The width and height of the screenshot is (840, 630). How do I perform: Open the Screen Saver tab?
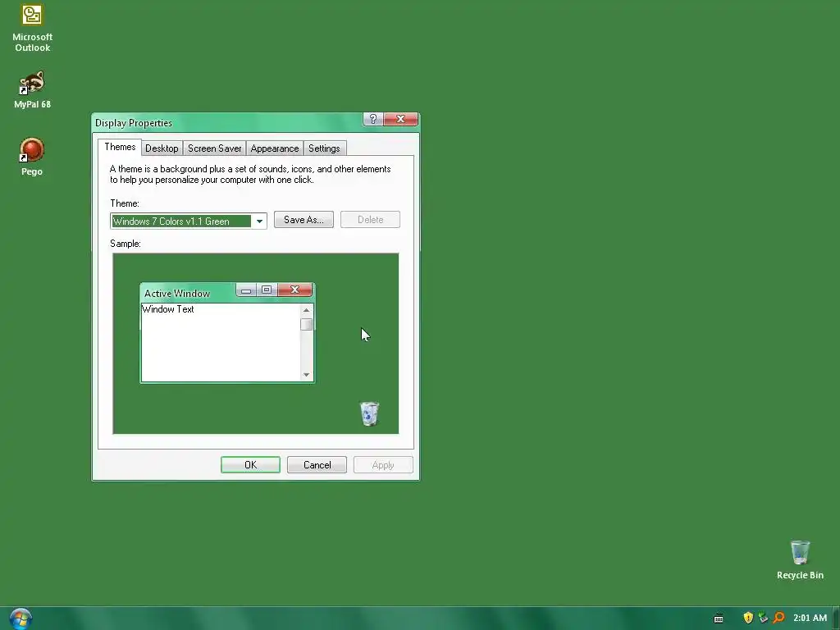click(x=214, y=148)
